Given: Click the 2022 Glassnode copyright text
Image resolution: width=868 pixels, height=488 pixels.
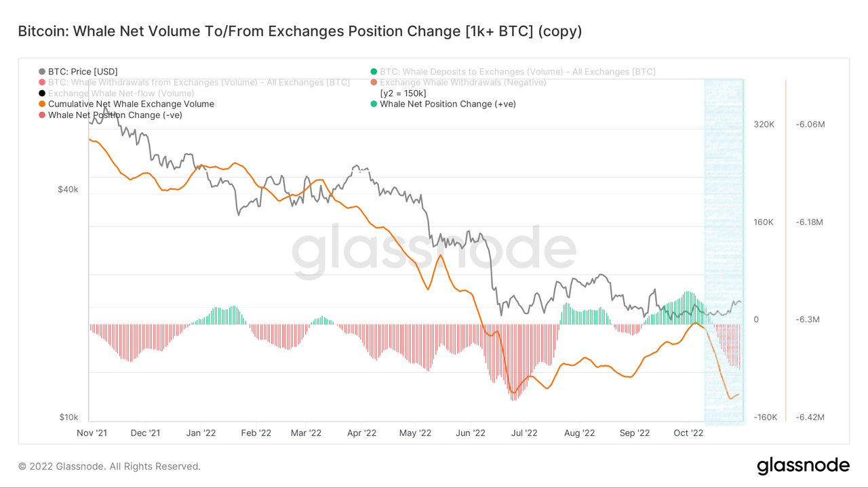Looking at the screenshot, I should [109, 466].
